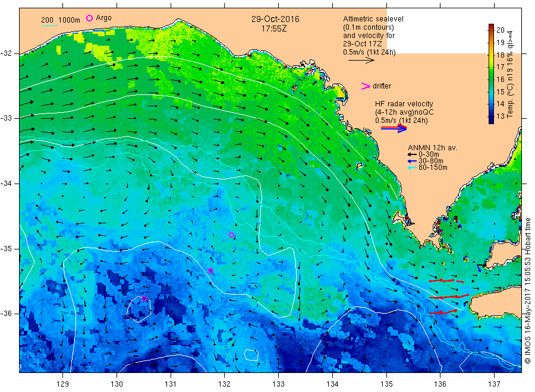This screenshot has height=392, width=535.
Task: Click the 17:55Z time label
Action: click(x=274, y=29)
